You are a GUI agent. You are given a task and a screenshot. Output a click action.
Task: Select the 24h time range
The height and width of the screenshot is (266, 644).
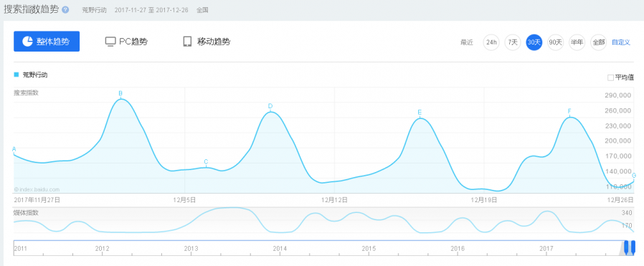[x=491, y=42]
